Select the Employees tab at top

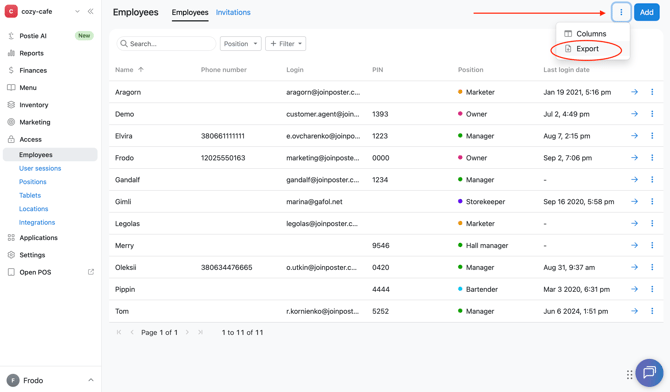pos(190,12)
